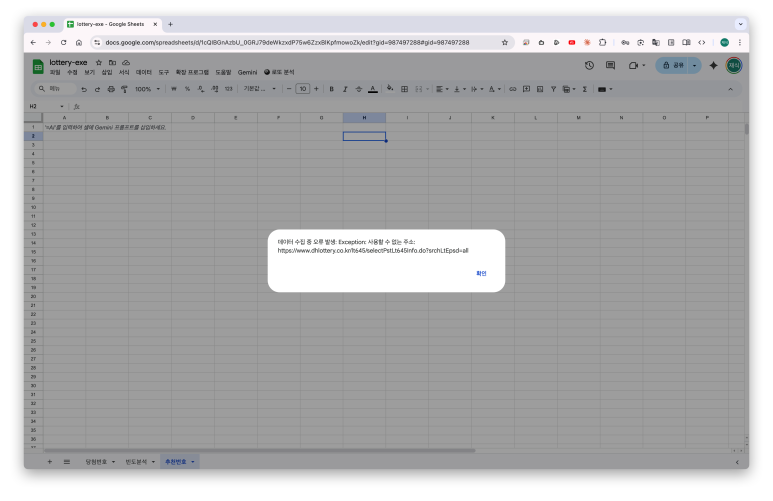
Task: Open version history clock icon
Action: click(x=589, y=65)
